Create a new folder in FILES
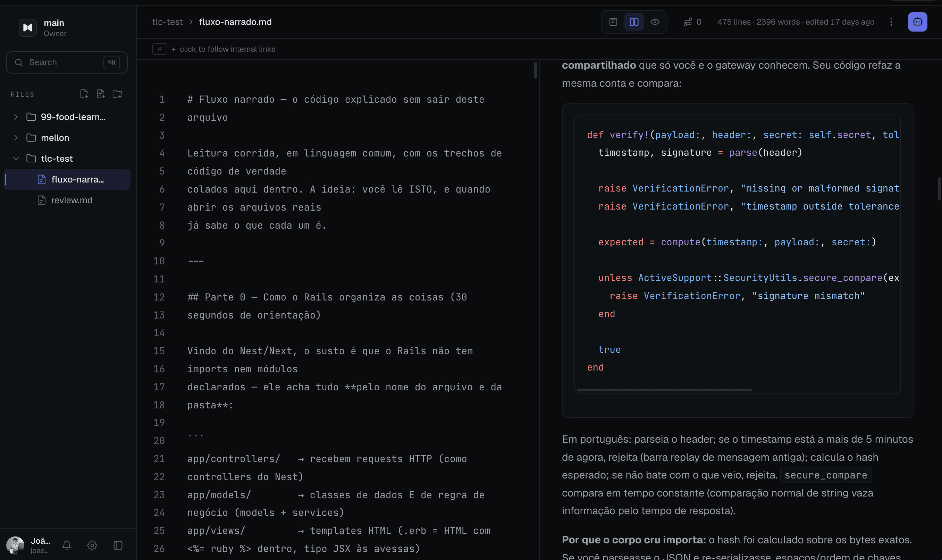 (117, 94)
